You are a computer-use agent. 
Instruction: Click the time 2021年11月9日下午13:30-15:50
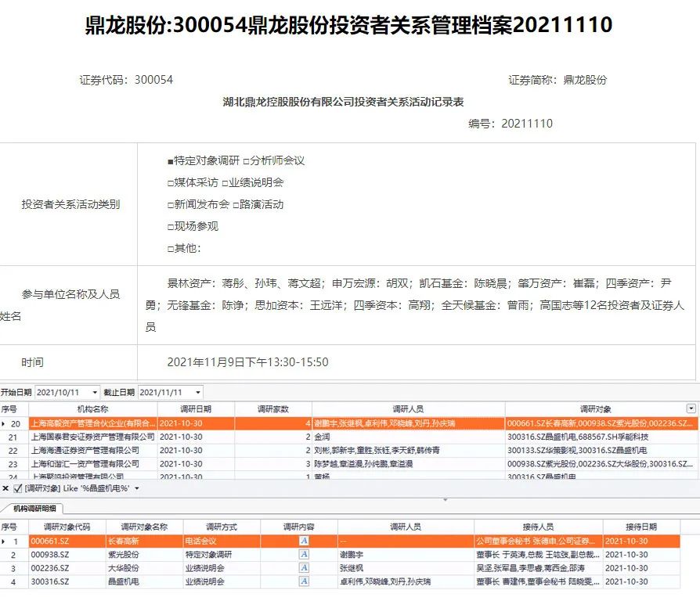247,362
